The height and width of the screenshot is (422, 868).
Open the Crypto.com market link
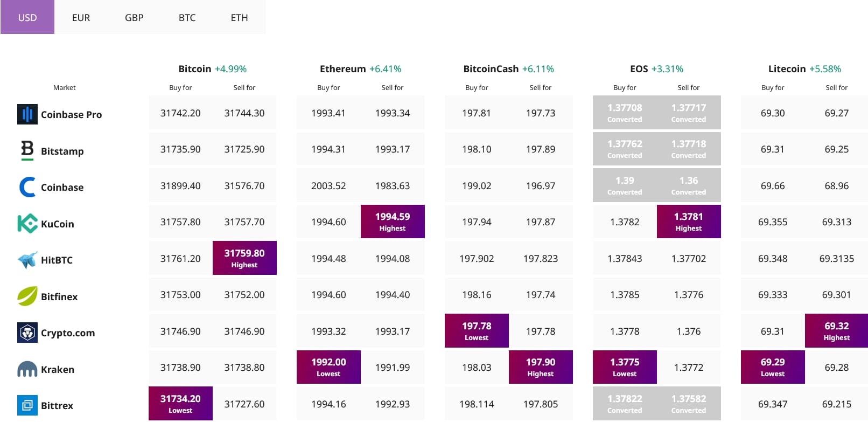68,333
